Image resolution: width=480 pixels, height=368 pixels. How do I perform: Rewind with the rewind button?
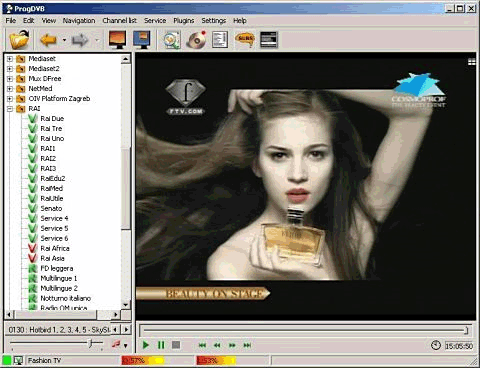tap(217, 345)
